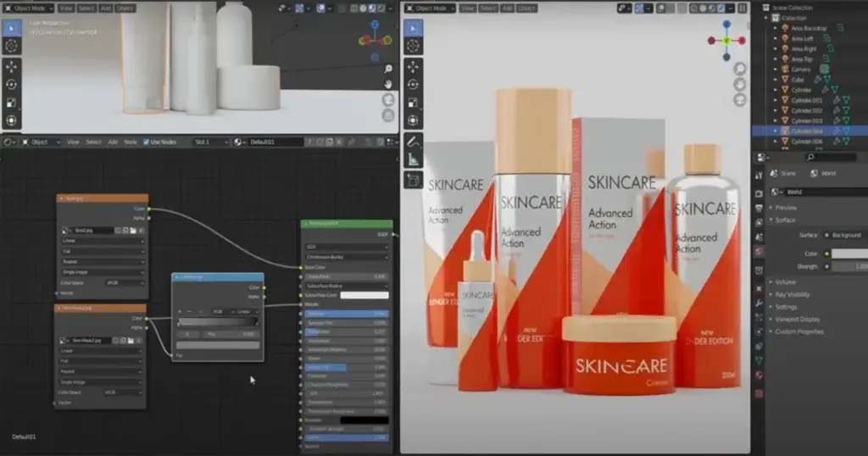Image resolution: width=868 pixels, height=456 pixels.
Task: Click the Subsurface Color swatch on Principled BSDF
Action: [x=364, y=296]
